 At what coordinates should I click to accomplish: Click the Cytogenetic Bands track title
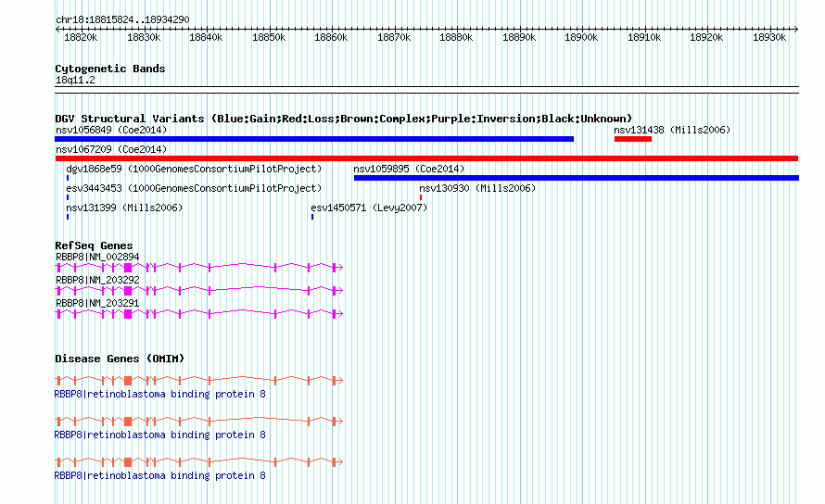110,69
